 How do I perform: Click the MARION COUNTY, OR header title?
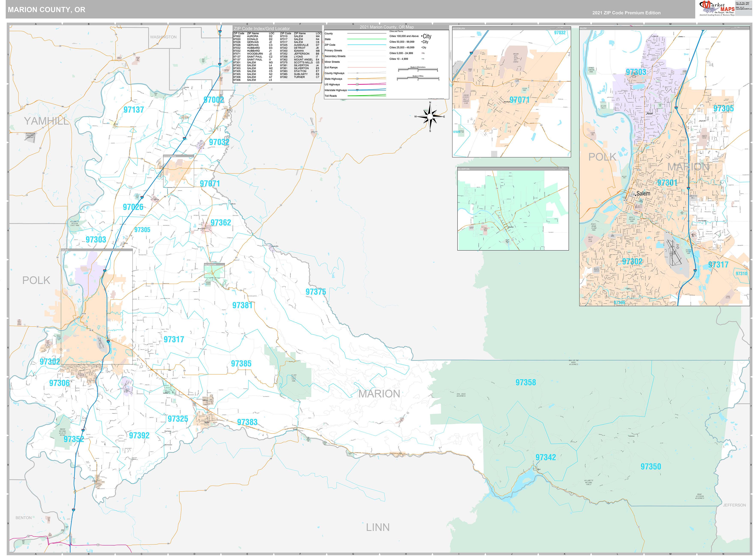coord(46,9)
